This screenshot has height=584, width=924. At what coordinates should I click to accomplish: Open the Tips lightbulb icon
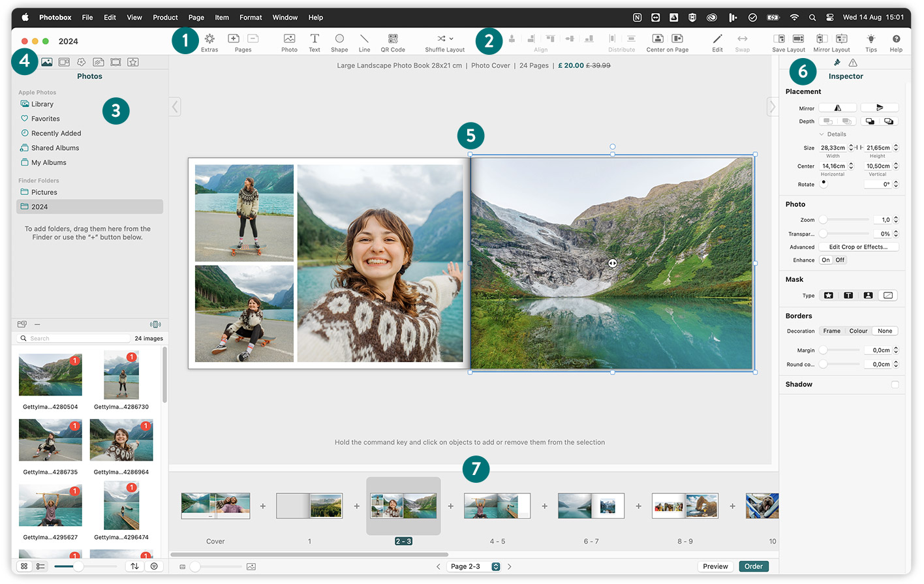(870, 39)
